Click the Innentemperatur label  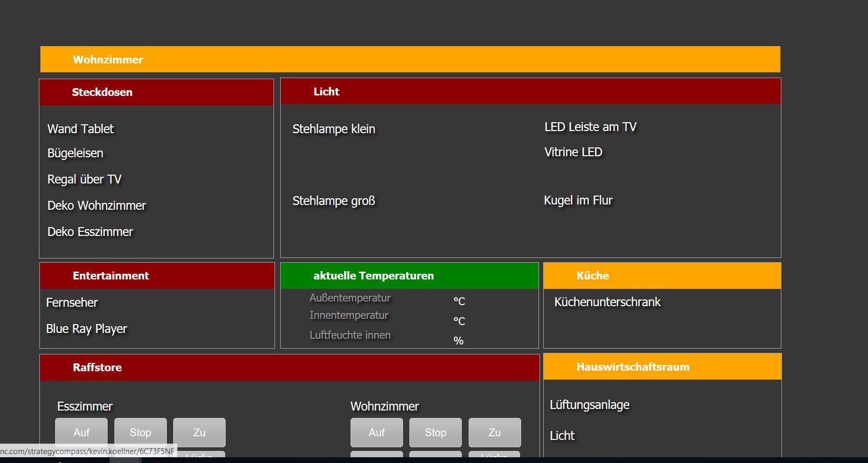349,315
